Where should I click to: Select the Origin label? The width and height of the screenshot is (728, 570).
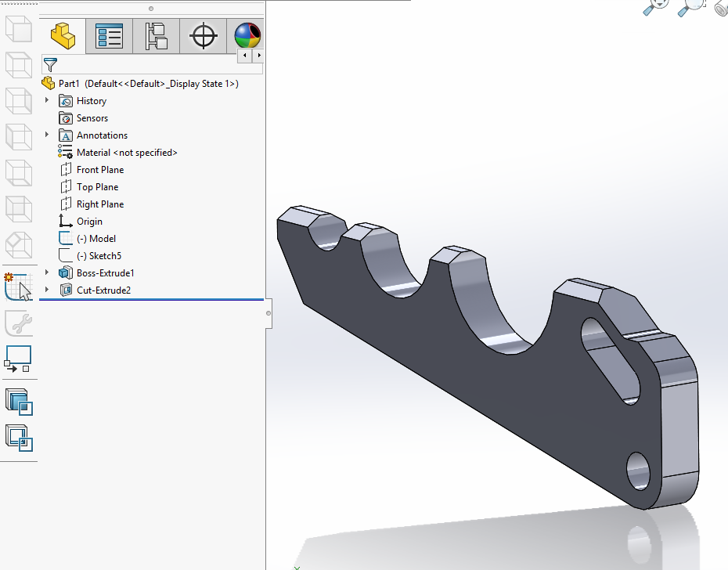89,221
